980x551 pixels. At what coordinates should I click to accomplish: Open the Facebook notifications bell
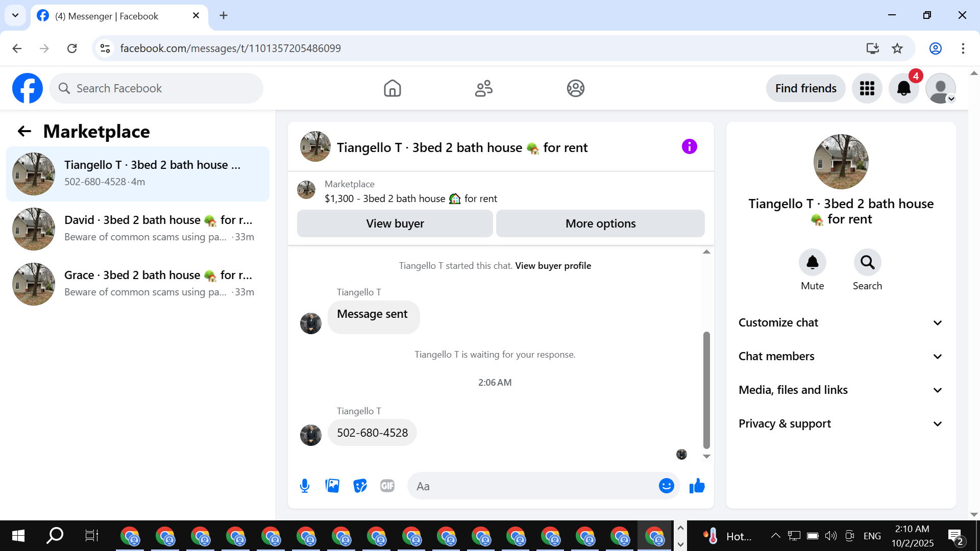click(903, 88)
